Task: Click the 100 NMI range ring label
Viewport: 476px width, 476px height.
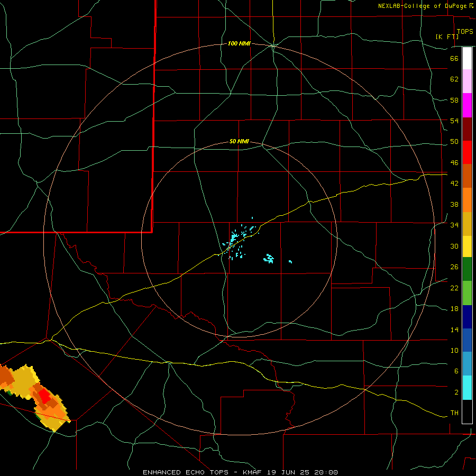Action: click(x=239, y=44)
